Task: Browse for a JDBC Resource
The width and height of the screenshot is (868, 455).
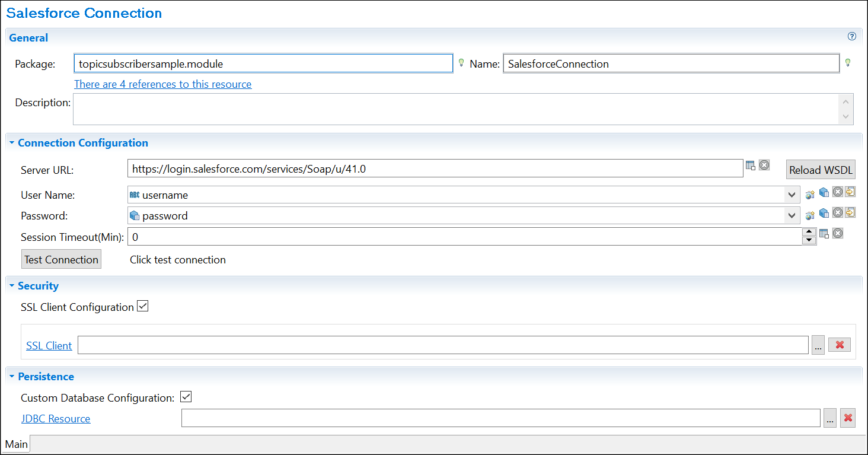Action: click(829, 418)
